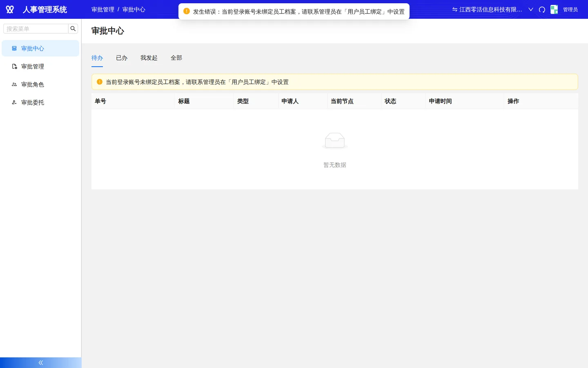Open 审批中心 in sidebar menu
The image size is (588, 368).
(40, 48)
